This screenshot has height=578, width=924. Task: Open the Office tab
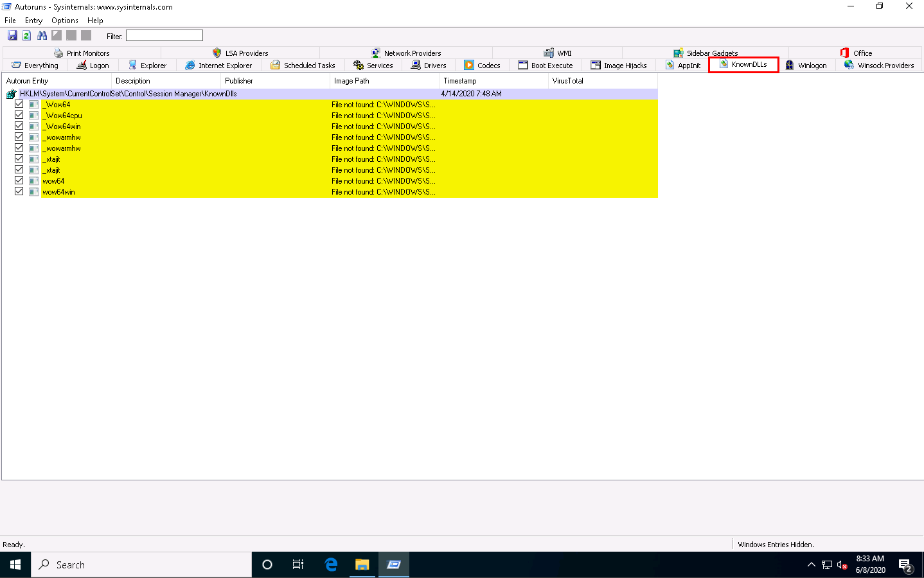pos(856,53)
